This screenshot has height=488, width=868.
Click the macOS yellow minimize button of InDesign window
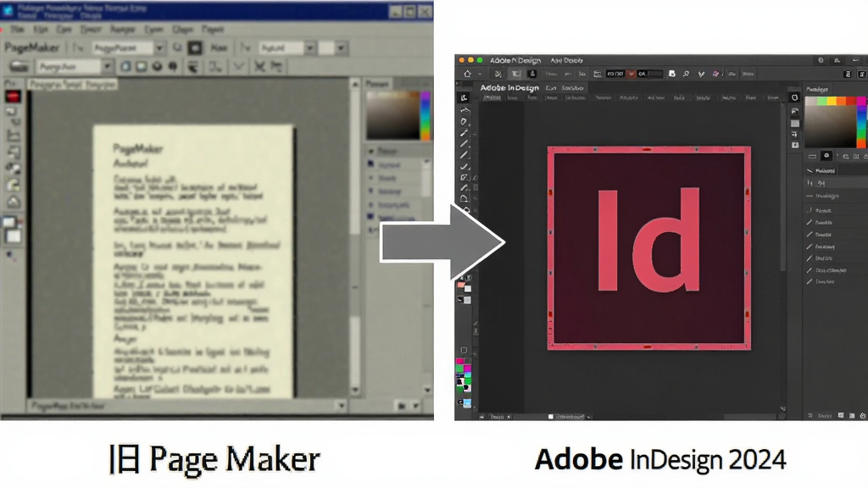pyautogui.click(x=470, y=60)
